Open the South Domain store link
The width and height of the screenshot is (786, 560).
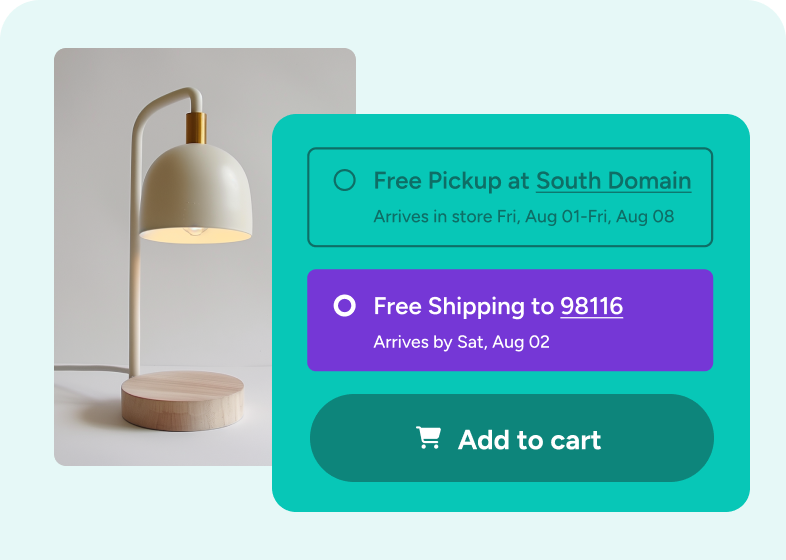(x=614, y=181)
